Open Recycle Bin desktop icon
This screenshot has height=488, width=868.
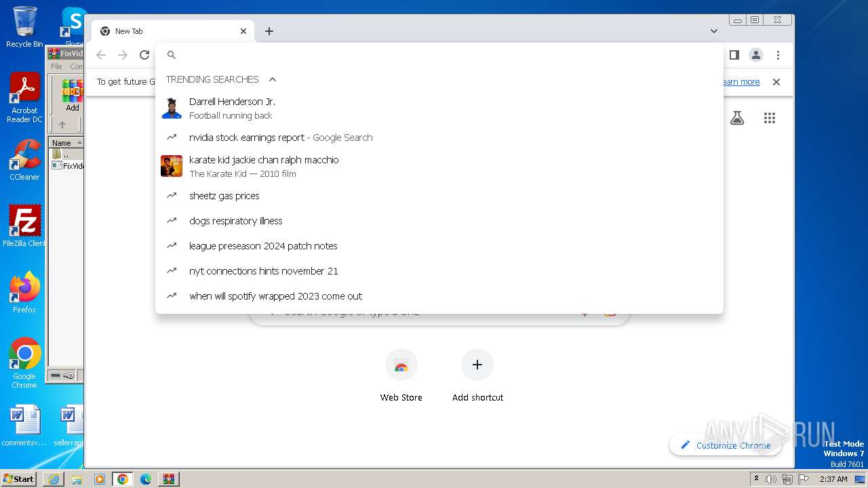pyautogui.click(x=24, y=27)
